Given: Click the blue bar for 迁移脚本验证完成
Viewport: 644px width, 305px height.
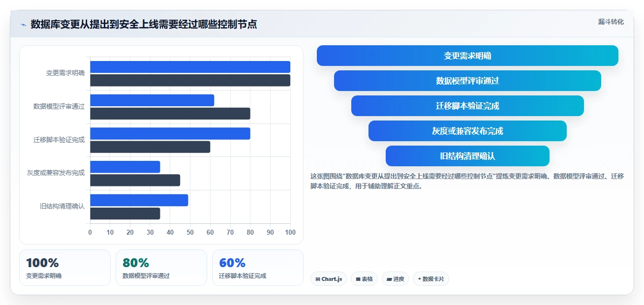Looking at the screenshot, I should [170, 133].
